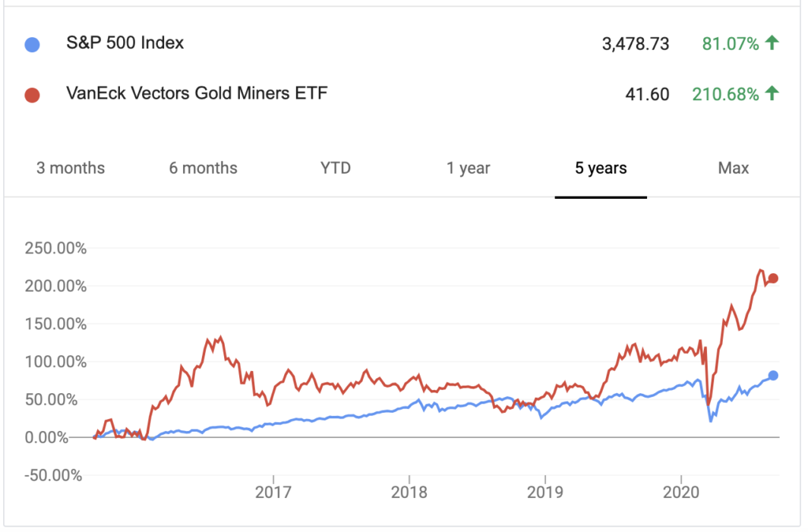
Task: Select the 3 months tab
Action: (x=71, y=168)
